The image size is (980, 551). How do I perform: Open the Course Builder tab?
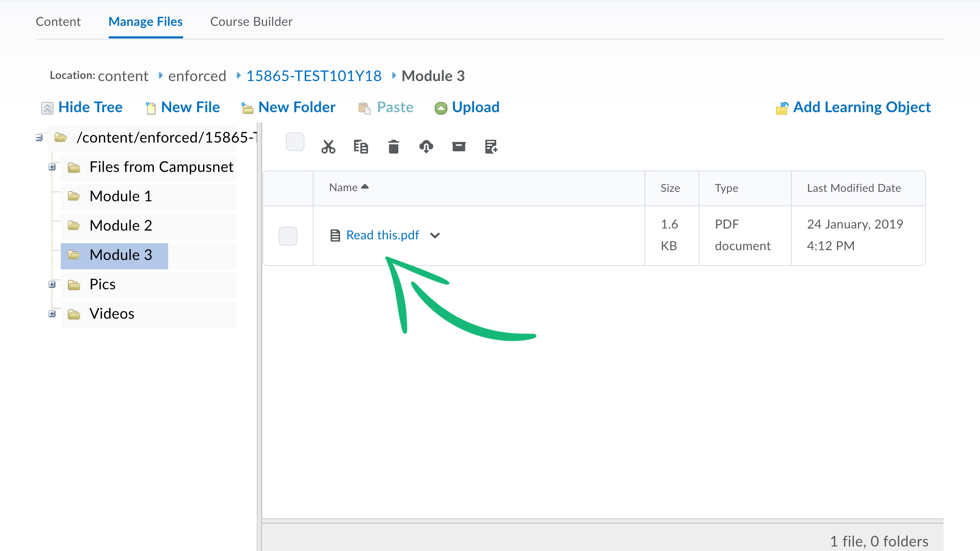pos(251,22)
